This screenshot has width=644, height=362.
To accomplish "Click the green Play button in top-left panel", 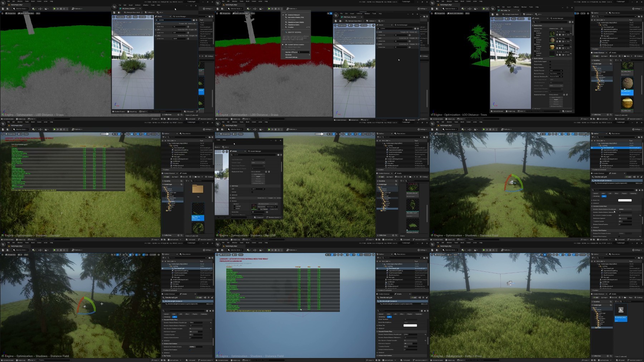I will pyautogui.click(x=54, y=9).
